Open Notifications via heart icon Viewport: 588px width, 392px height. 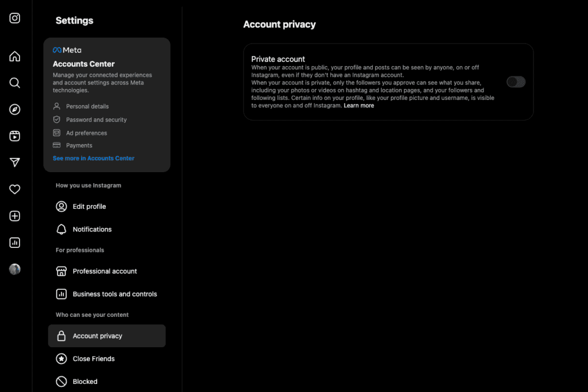tap(15, 189)
